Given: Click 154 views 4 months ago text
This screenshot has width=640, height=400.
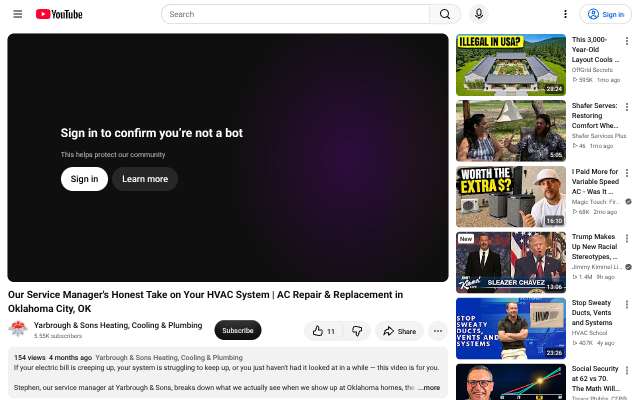Looking at the screenshot, I should (x=53, y=358).
